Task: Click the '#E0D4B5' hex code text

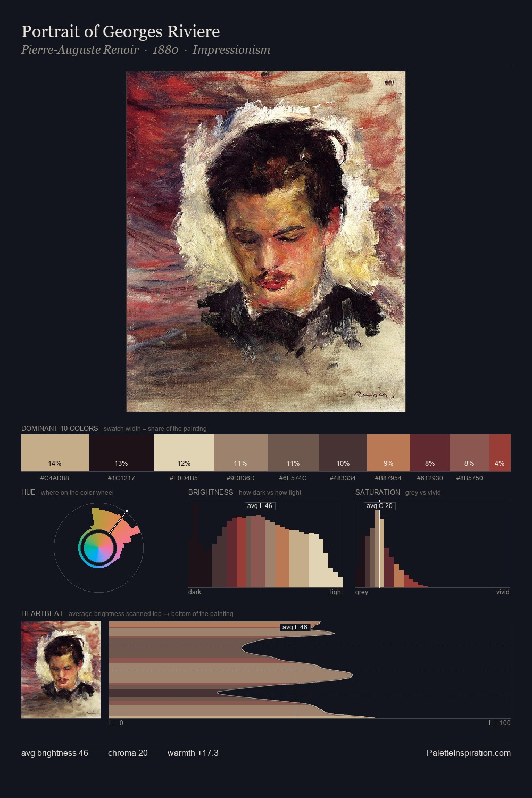Action: click(x=184, y=478)
